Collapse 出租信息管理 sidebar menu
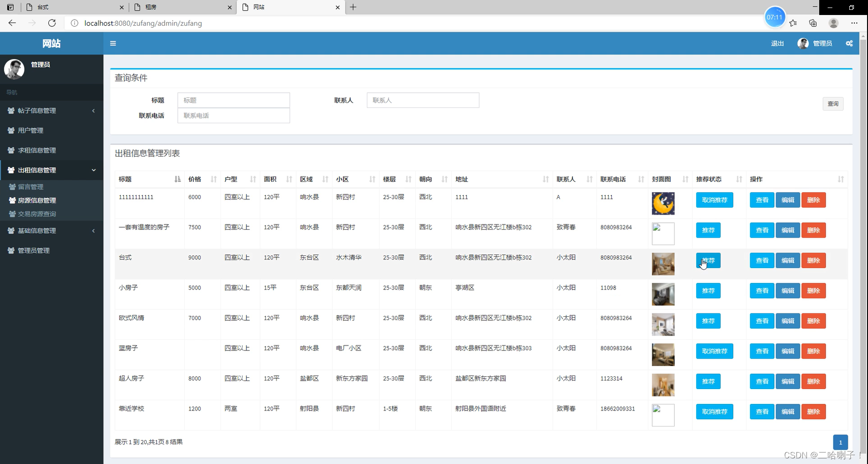The width and height of the screenshot is (868, 464). tap(52, 170)
